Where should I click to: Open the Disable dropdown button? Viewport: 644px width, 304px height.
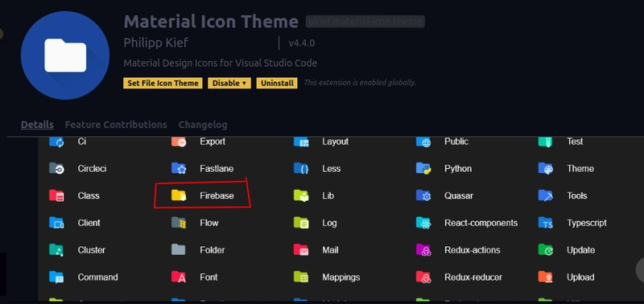[x=229, y=83]
